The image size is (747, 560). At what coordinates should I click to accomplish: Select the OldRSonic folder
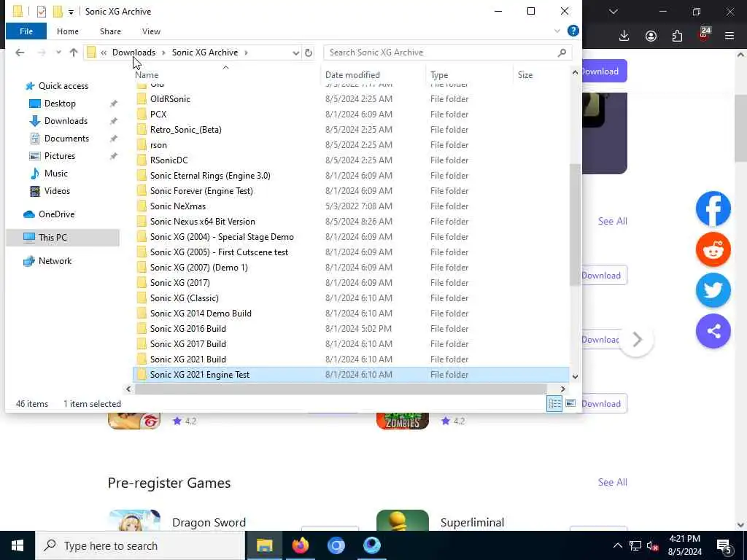tap(170, 99)
